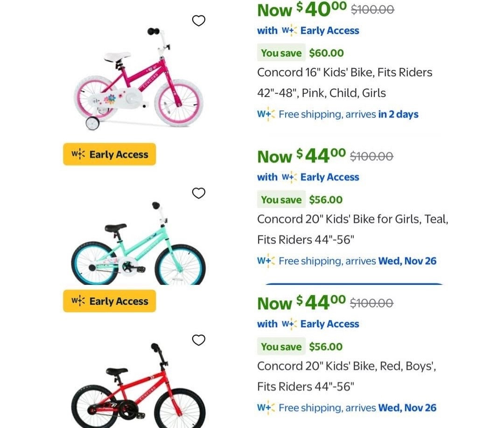This screenshot has width=504, height=428.
Task: Favorite the pink Concord 16" bike heart
Action: coord(199,21)
